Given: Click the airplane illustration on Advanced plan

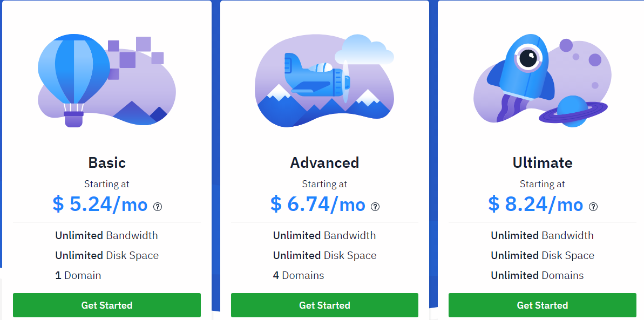Looking at the screenshot, I should tap(315, 78).
